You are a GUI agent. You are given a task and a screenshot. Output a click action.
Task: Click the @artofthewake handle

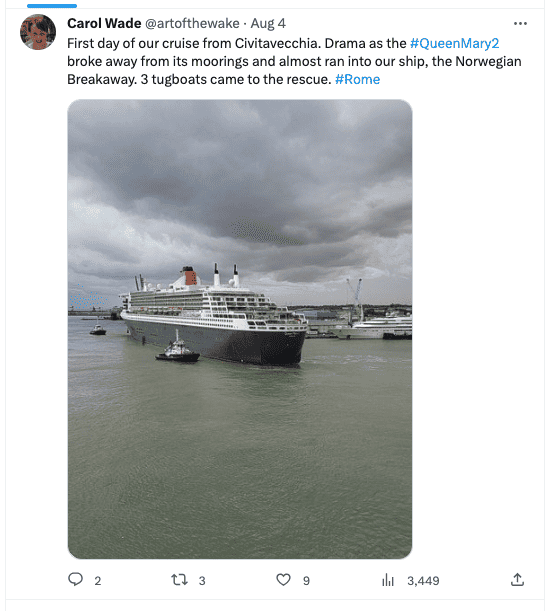tap(192, 23)
